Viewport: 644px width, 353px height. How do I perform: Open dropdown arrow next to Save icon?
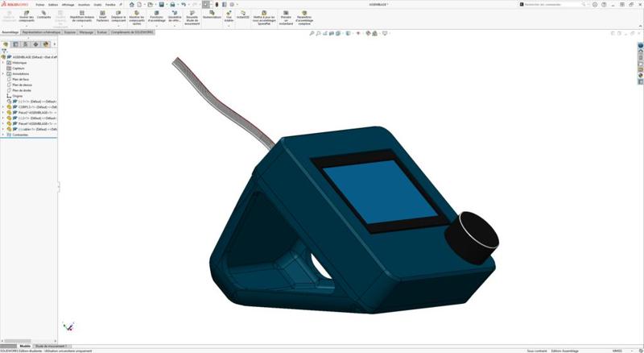[x=167, y=5]
